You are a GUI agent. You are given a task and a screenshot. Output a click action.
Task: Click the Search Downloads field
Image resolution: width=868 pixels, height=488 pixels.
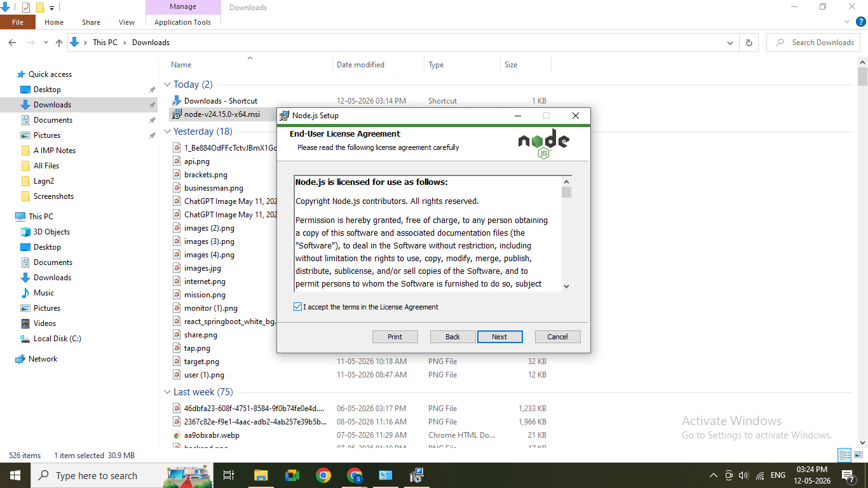tap(815, 43)
